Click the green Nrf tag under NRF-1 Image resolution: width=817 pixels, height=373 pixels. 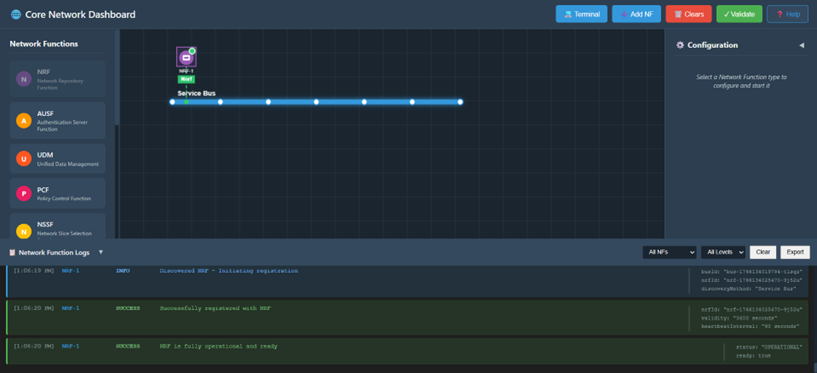186,79
